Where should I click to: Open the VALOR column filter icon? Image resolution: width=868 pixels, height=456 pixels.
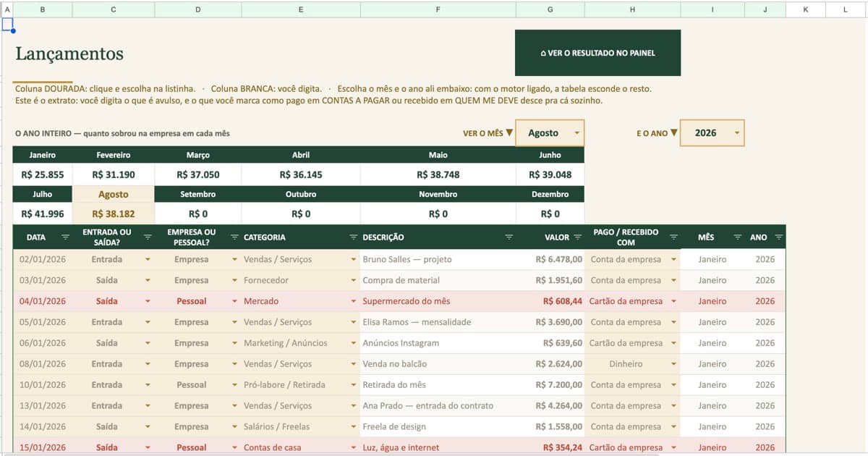click(577, 237)
